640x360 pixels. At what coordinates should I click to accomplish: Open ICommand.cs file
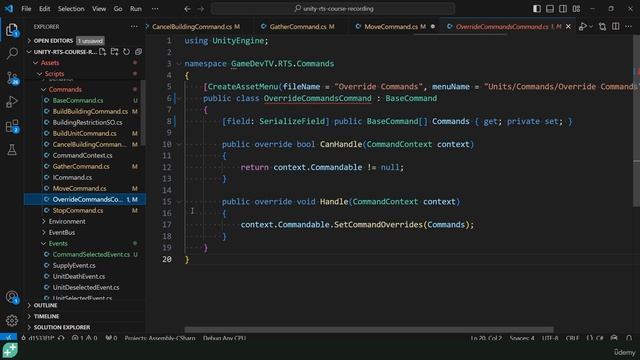(72, 178)
